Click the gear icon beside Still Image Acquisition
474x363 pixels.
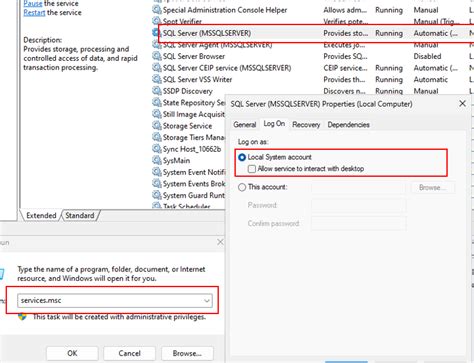(157, 114)
